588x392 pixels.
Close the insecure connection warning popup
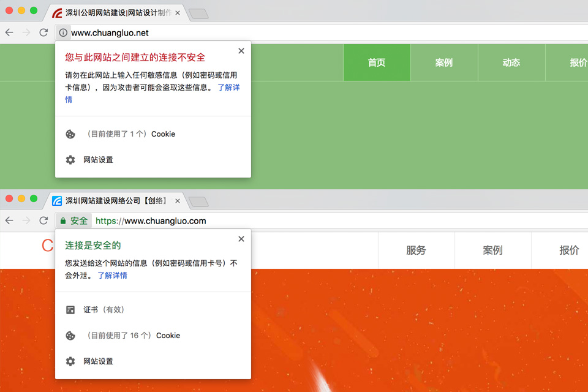[241, 51]
